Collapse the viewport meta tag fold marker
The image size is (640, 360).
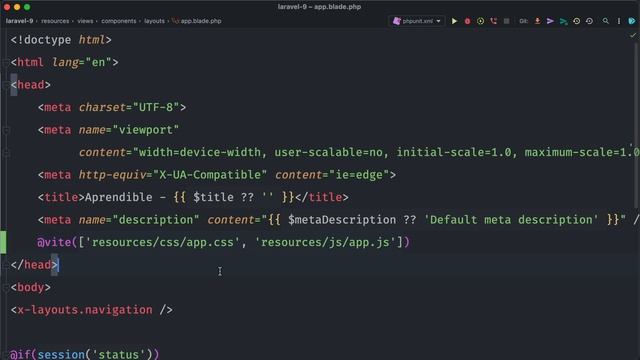(6, 130)
